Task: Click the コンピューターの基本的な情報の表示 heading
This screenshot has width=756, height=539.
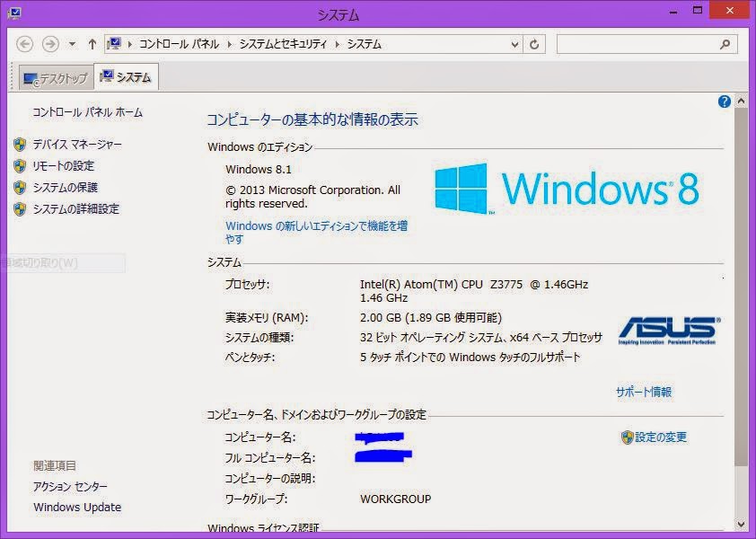Action: (x=312, y=119)
